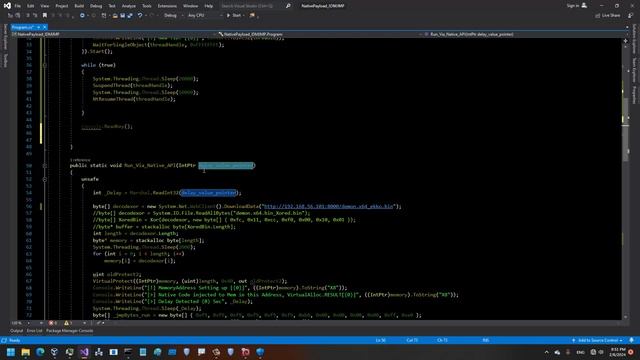Viewport: 640px width, 360px height.
Task: Click the Visual Studio logo icon
Action: [7, 6]
